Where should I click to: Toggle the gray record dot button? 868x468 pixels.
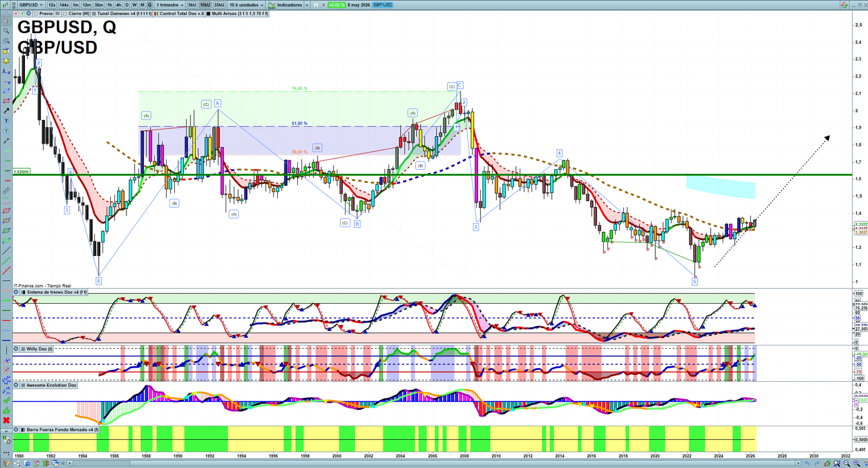coord(323,5)
